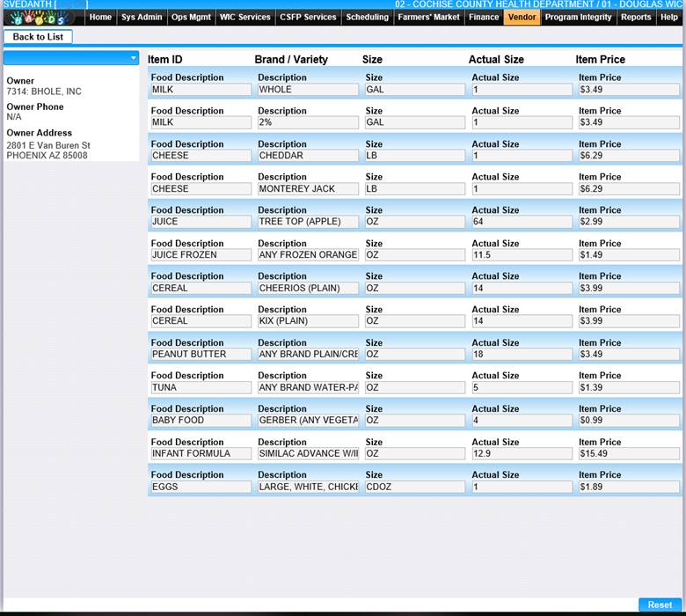686x616 pixels.
Task: Click the ANY BRAND WATER-PA description field
Action: coord(308,388)
